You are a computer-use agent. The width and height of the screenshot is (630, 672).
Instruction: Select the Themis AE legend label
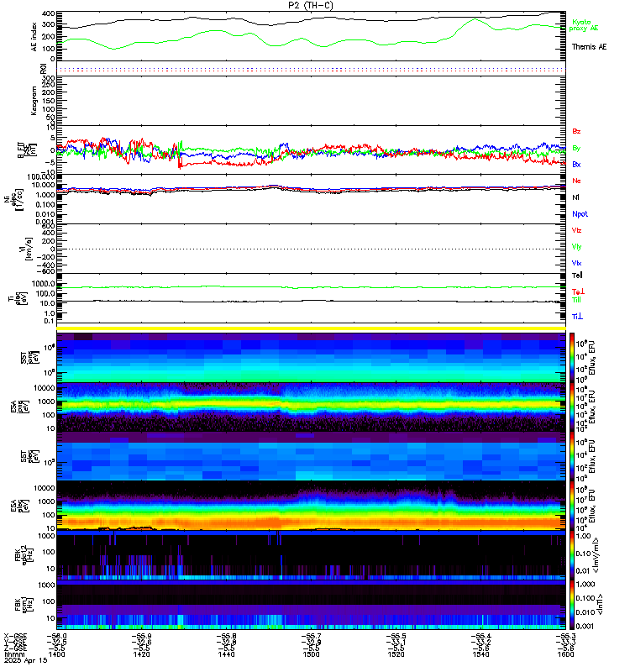point(590,47)
